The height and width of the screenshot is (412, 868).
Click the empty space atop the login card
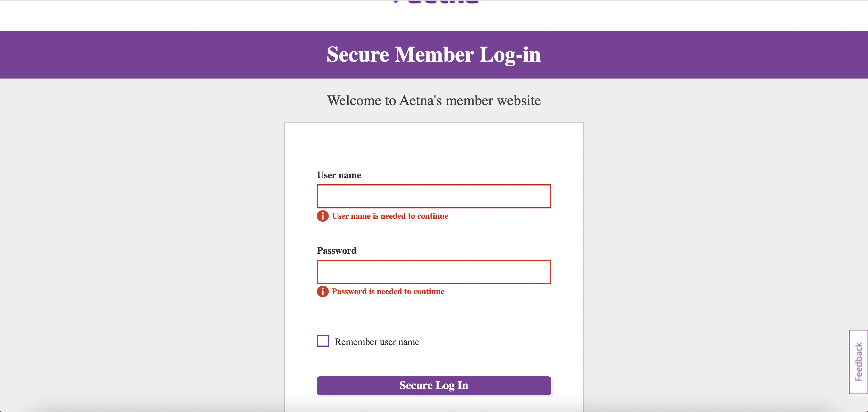(x=434, y=145)
